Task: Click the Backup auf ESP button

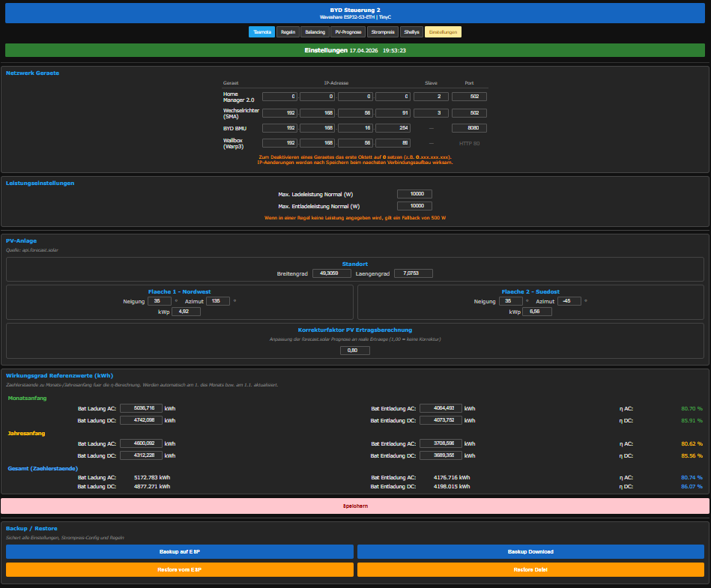Action: [180, 552]
